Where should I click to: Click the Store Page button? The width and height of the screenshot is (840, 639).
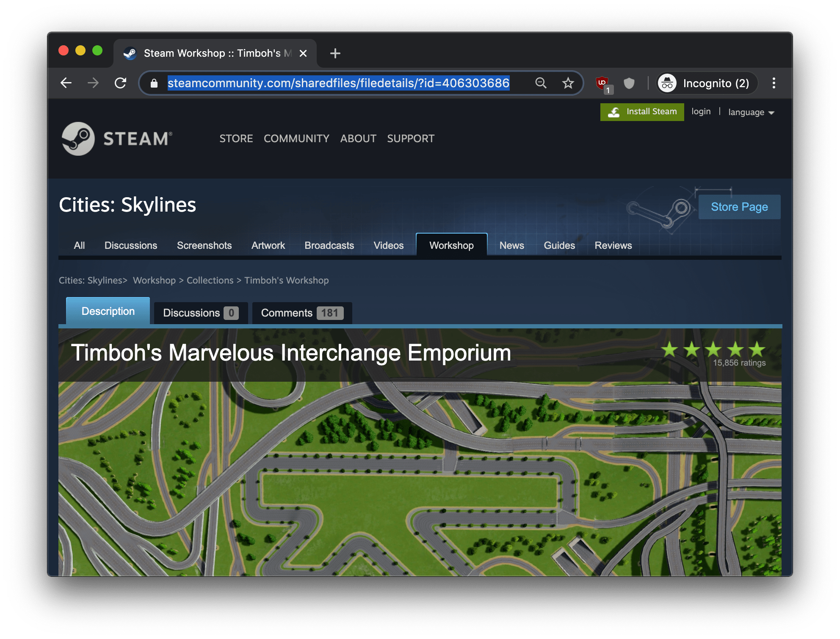click(x=739, y=207)
